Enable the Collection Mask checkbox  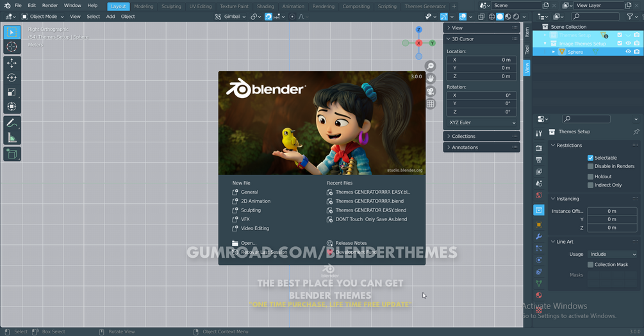(590, 265)
